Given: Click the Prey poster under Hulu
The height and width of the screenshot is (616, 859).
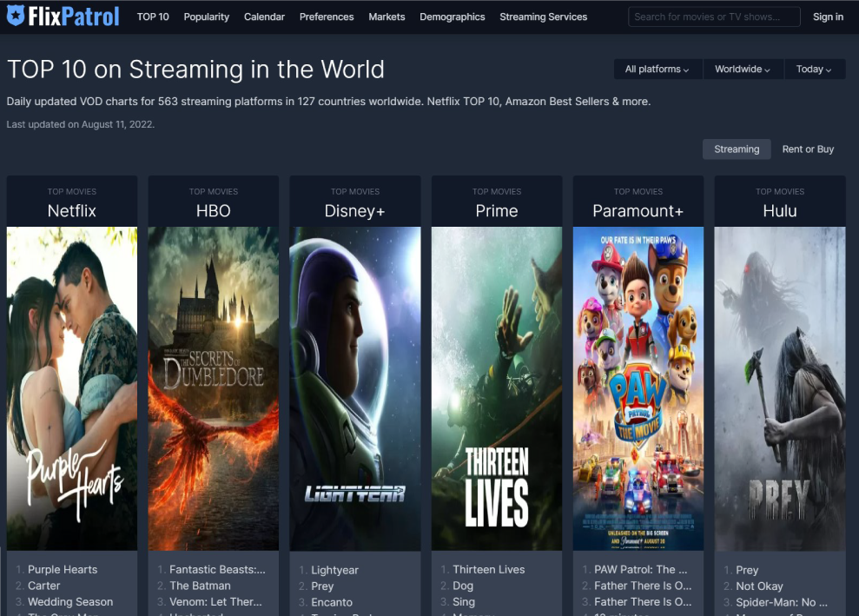Looking at the screenshot, I should click(780, 388).
